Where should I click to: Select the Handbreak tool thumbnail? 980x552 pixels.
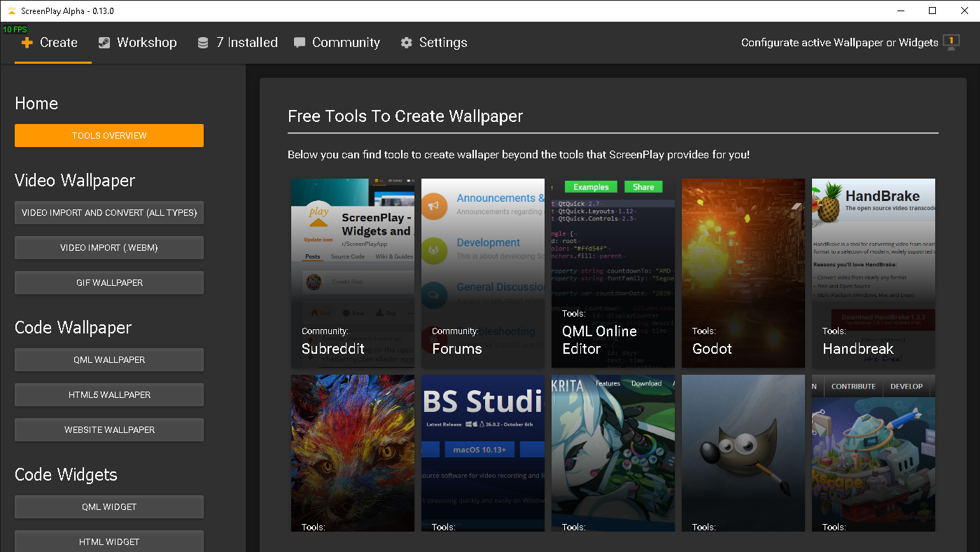click(x=874, y=273)
